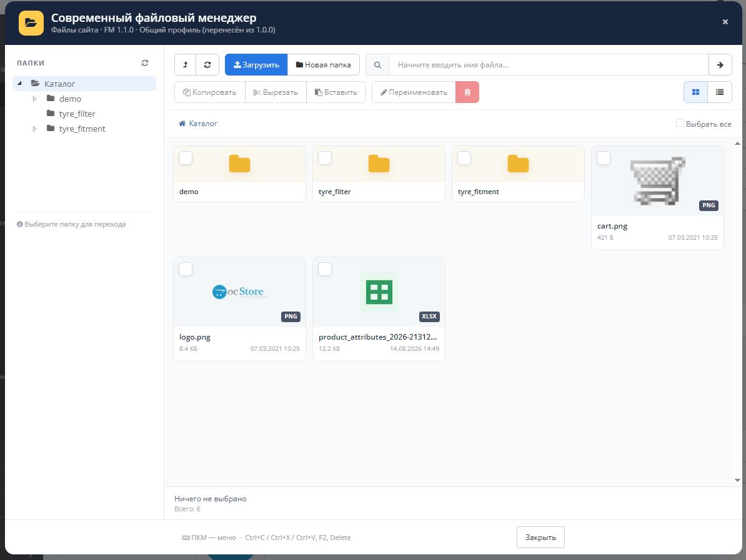Check the product_attributes XLSX file checkbox
The width and height of the screenshot is (746, 560).
click(x=325, y=269)
